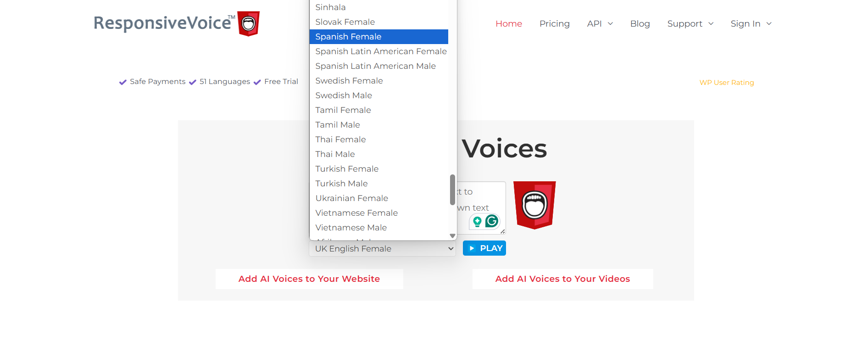868x358 pixels.
Task: Click the voice list scrollbar thumb
Action: 452,190
